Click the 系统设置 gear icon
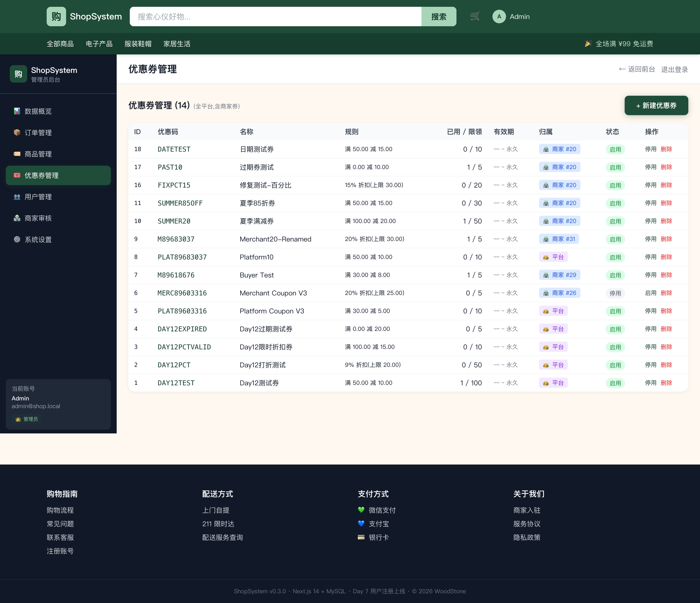Image resolution: width=700 pixels, height=603 pixels. pos(17,239)
